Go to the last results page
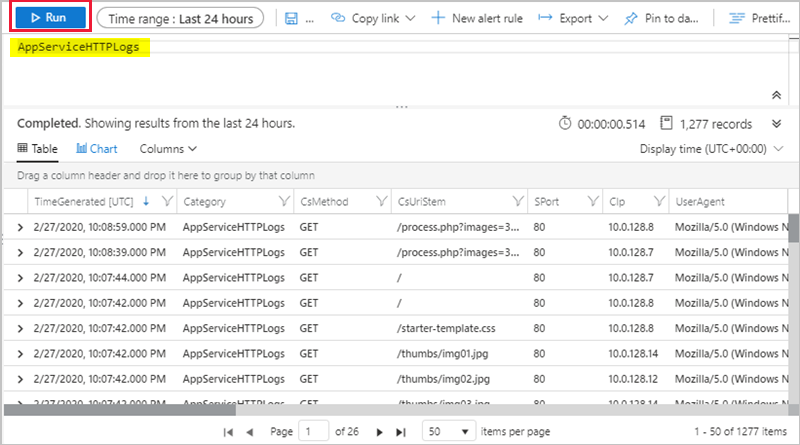Viewport: 800px width, 445px height. pos(401,431)
